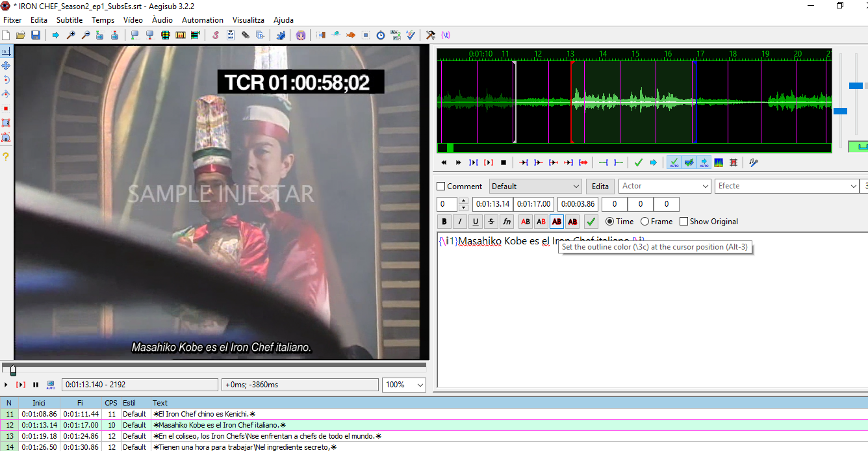
Task: Stop audio playback with the square icon
Action: [503, 162]
